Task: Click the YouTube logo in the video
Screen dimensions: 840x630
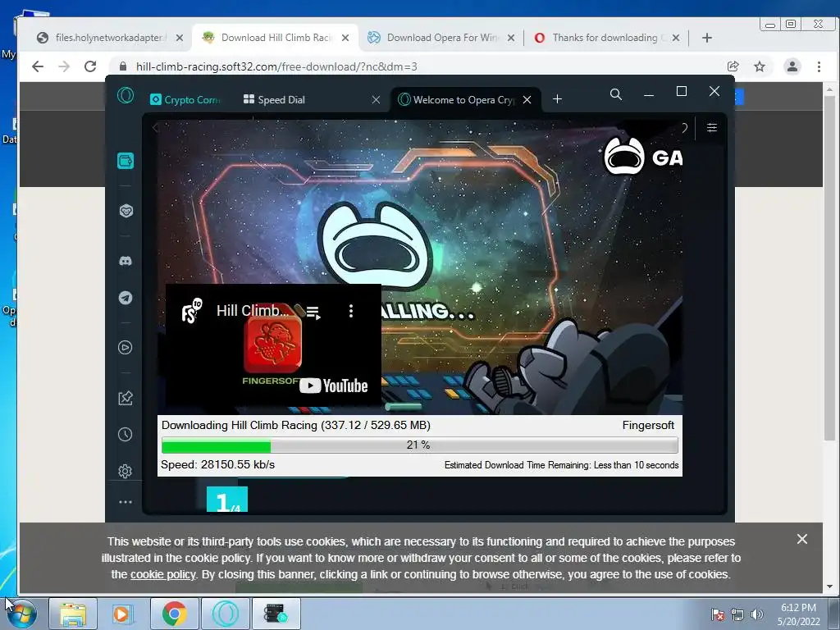Action: (x=334, y=386)
